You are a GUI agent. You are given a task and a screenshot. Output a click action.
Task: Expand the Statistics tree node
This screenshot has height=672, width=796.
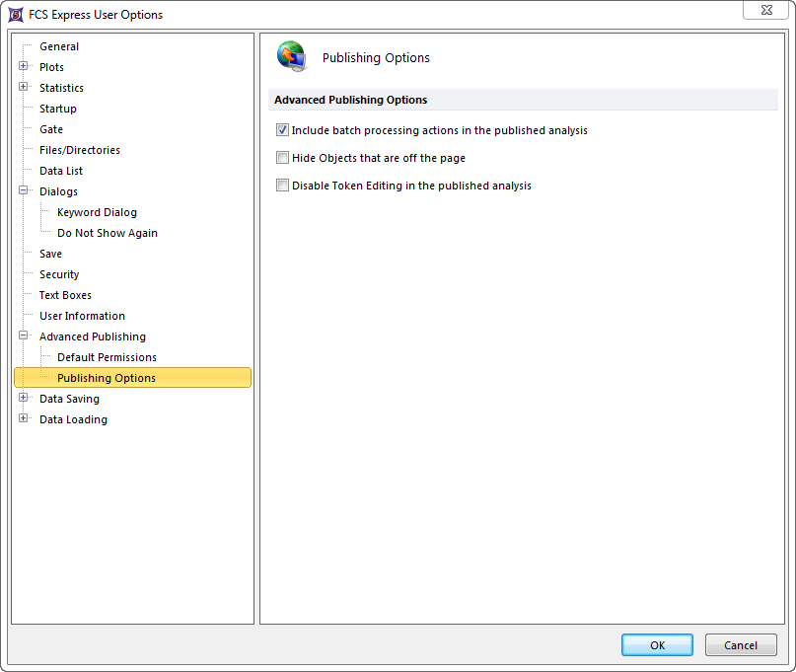24,88
